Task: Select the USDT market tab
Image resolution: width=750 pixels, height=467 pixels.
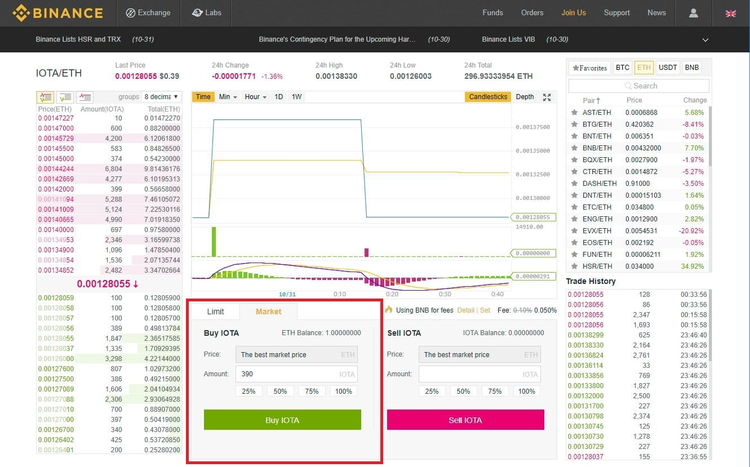Action: [x=668, y=67]
